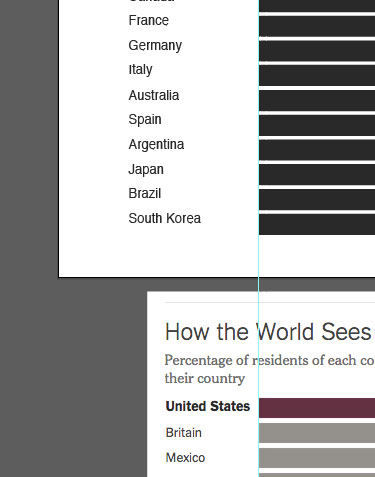Click the 'Percentage of residents' subtitle text

pos(269,369)
